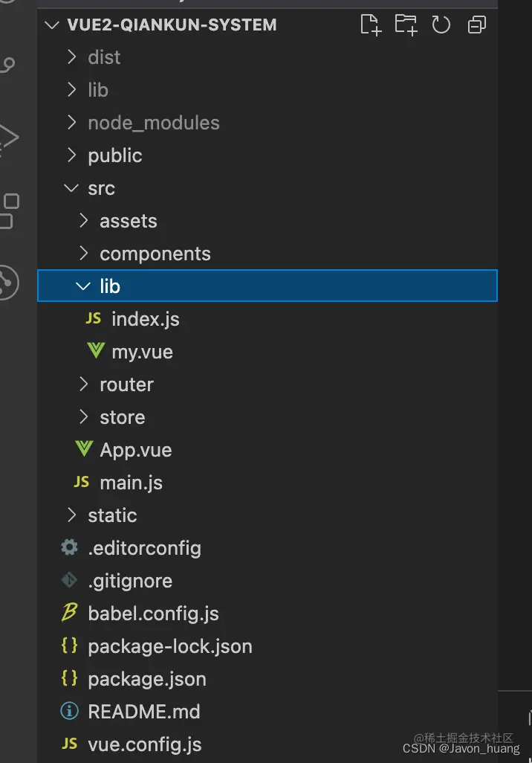The image size is (532, 763).
Task: Open the Source Control view icon
Action: pyautogui.click(x=7, y=65)
